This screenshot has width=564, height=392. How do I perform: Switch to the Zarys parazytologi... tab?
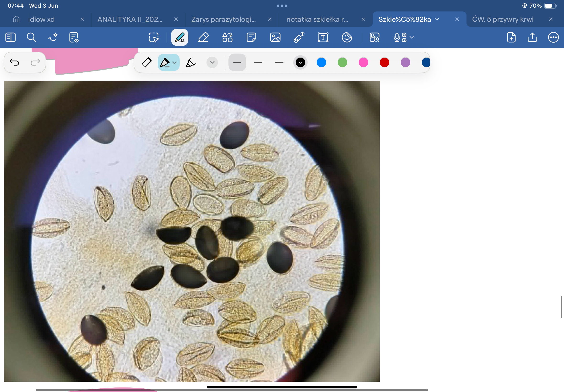click(223, 19)
